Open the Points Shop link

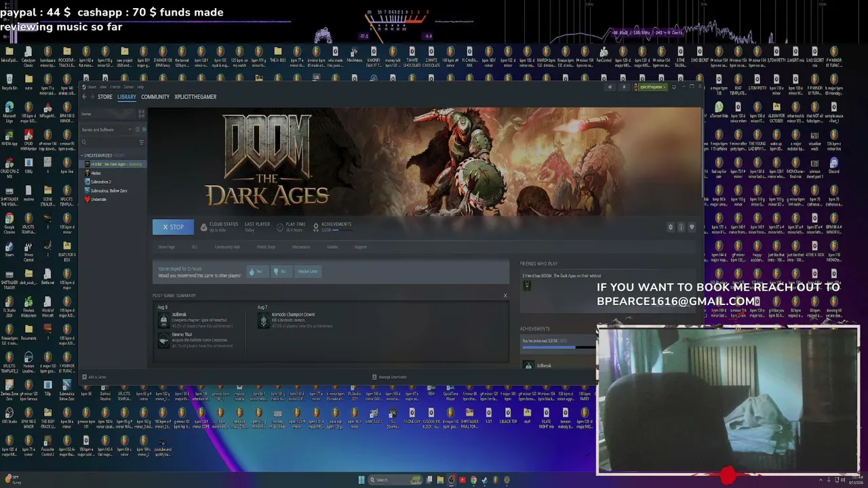(266, 247)
